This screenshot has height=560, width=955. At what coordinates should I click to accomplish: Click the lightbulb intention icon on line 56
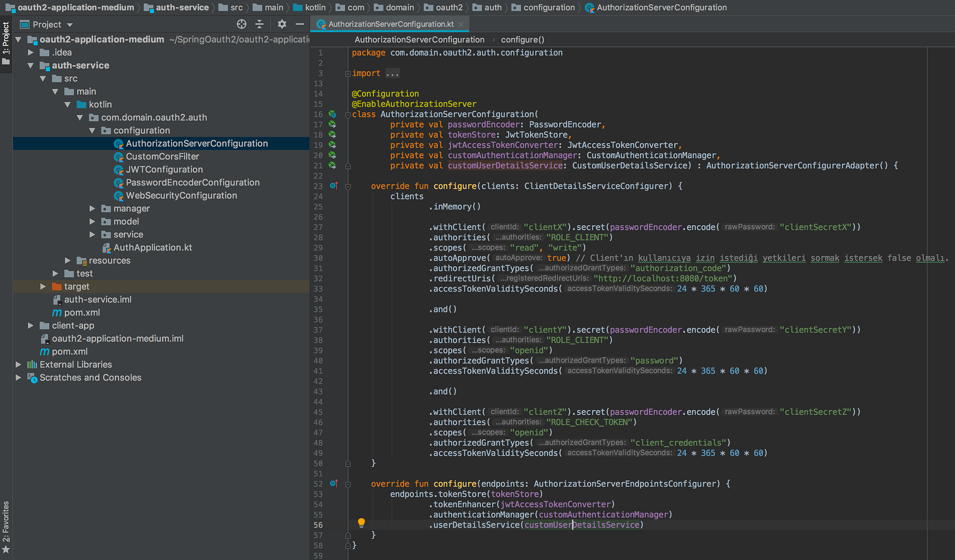(x=361, y=523)
